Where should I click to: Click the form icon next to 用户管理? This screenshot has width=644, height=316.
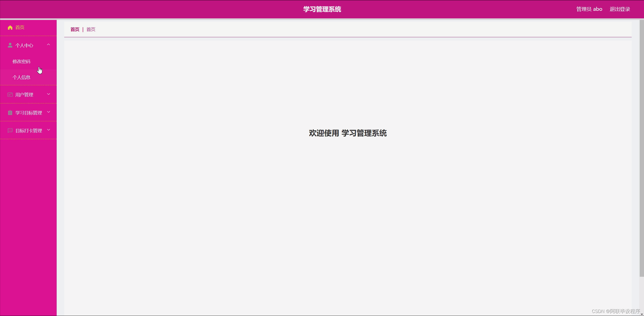pyautogui.click(x=10, y=95)
